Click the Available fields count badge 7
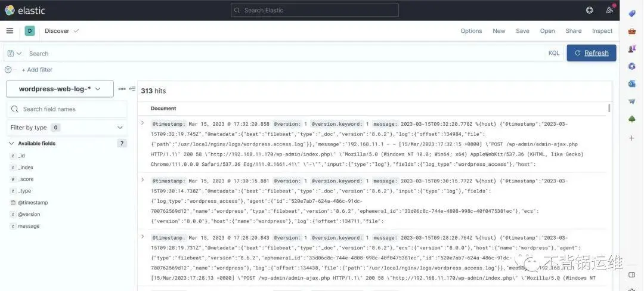The width and height of the screenshot is (644, 291). coord(122,143)
